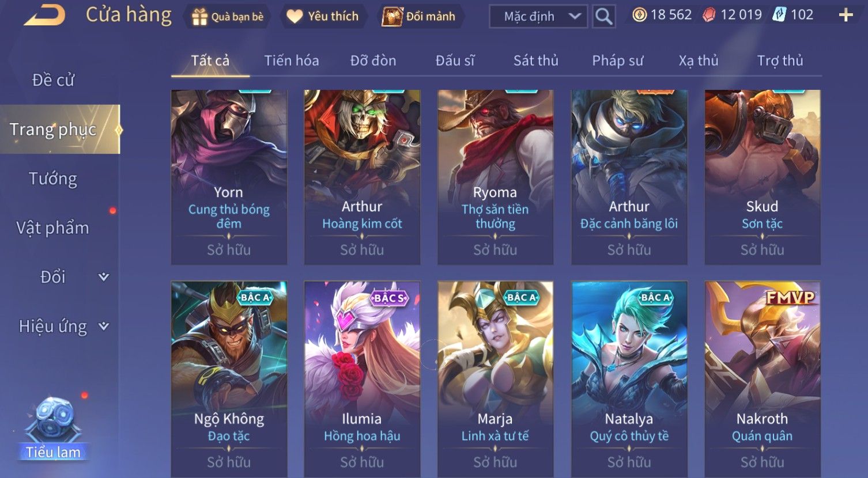This screenshot has height=478, width=868.
Task: Switch to the Pháp sư tab
Action: pyautogui.click(x=617, y=60)
